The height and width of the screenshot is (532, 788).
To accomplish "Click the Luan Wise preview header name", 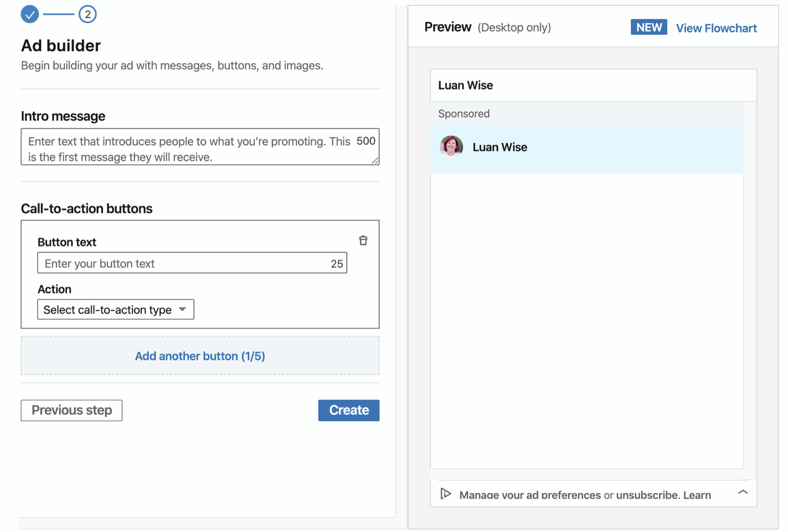I will pyautogui.click(x=465, y=86).
